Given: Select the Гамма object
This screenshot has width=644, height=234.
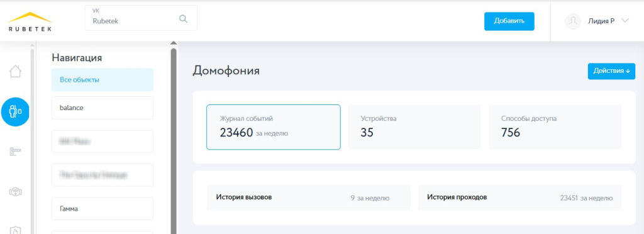Looking at the screenshot, I should (103, 209).
